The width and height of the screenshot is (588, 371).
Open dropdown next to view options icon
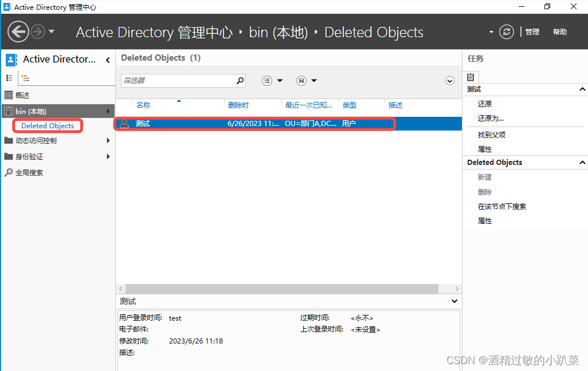tap(280, 81)
